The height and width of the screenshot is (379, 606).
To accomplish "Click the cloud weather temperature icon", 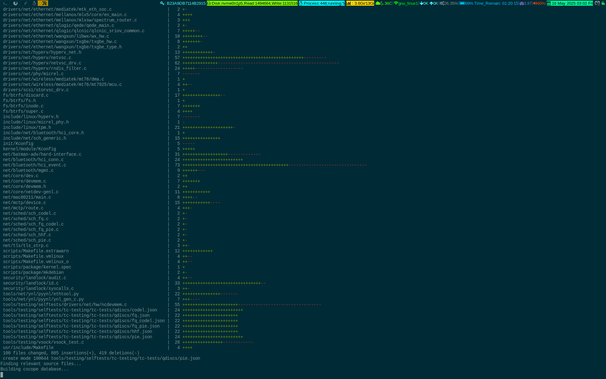I will (x=379, y=3).
